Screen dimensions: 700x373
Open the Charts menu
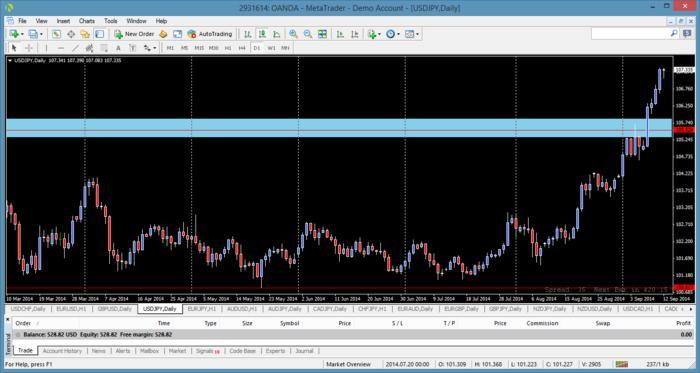click(x=87, y=21)
